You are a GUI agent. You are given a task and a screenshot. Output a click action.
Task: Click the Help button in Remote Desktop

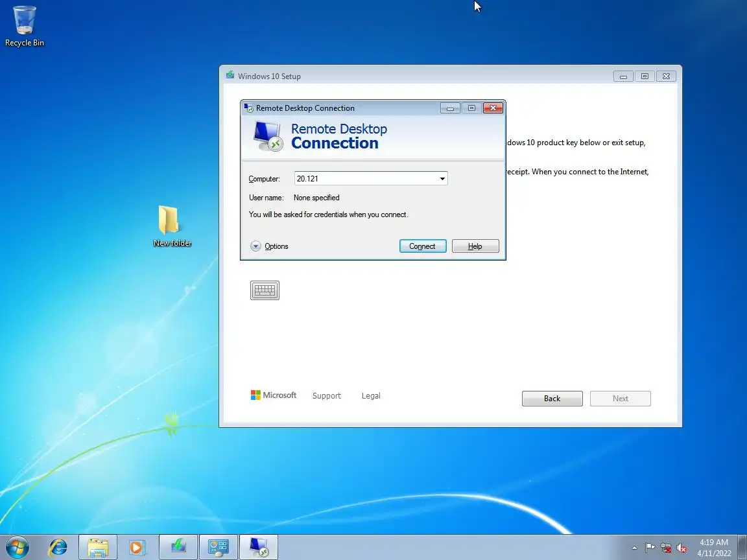coord(475,246)
